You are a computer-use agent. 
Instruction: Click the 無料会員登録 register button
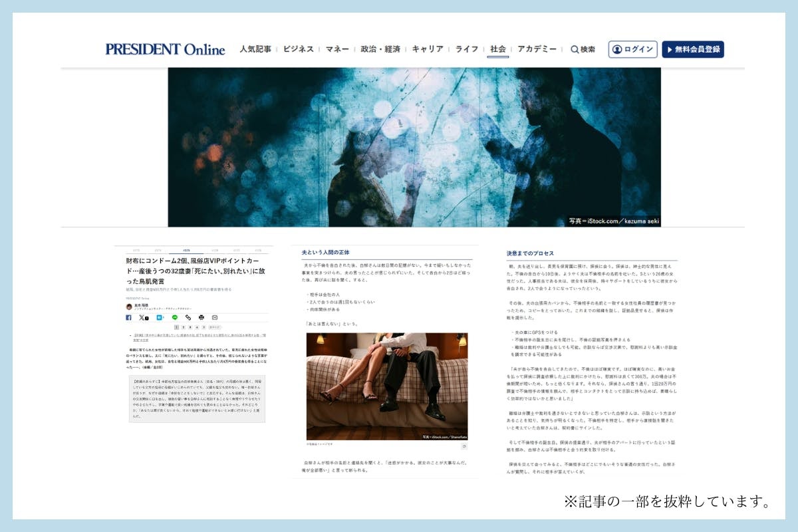pos(692,49)
